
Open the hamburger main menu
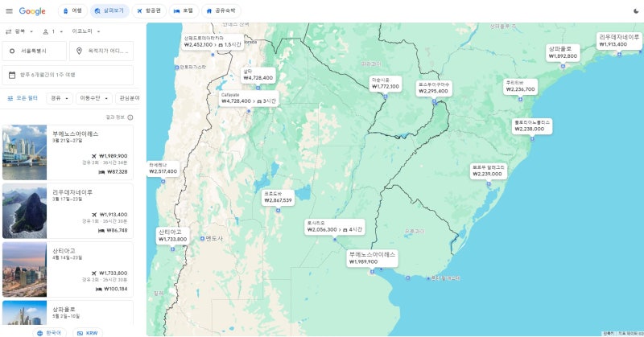coord(9,11)
